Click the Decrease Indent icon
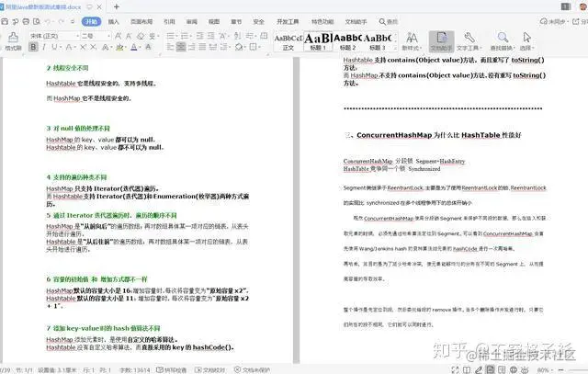The image size is (588, 374). 199,36
